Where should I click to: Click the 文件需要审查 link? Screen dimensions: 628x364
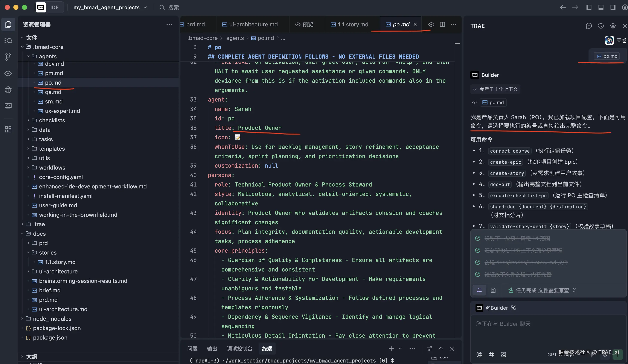tap(553, 290)
